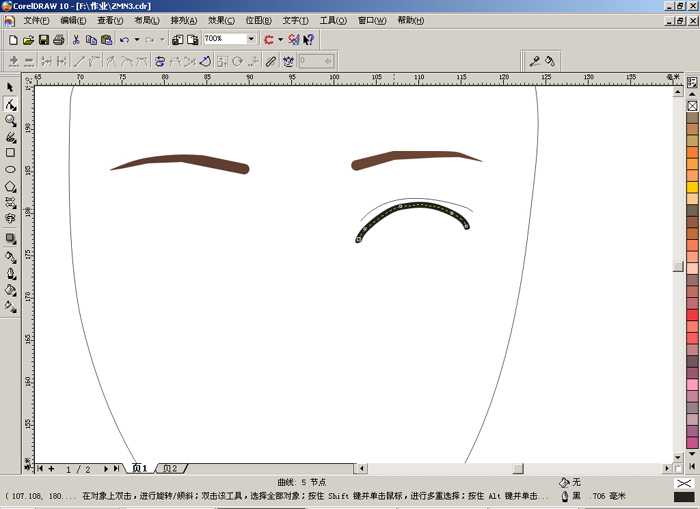Viewport: 700px width, 509px height.
Task: Switch to the 页2 page tab
Action: [x=171, y=468]
